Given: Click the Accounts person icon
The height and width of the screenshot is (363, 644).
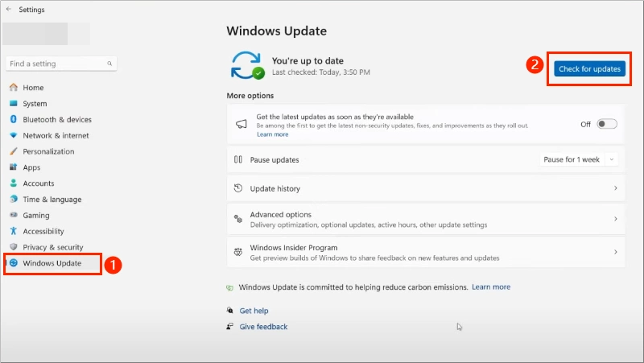Looking at the screenshot, I should [14, 183].
